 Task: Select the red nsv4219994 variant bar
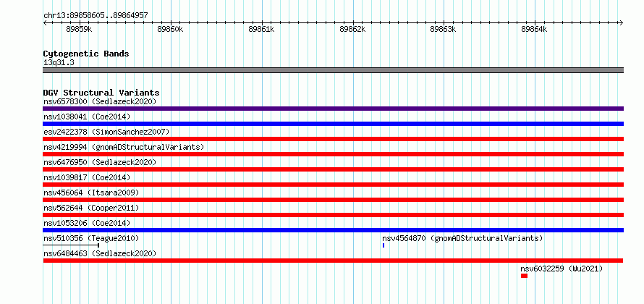[x=333, y=154]
